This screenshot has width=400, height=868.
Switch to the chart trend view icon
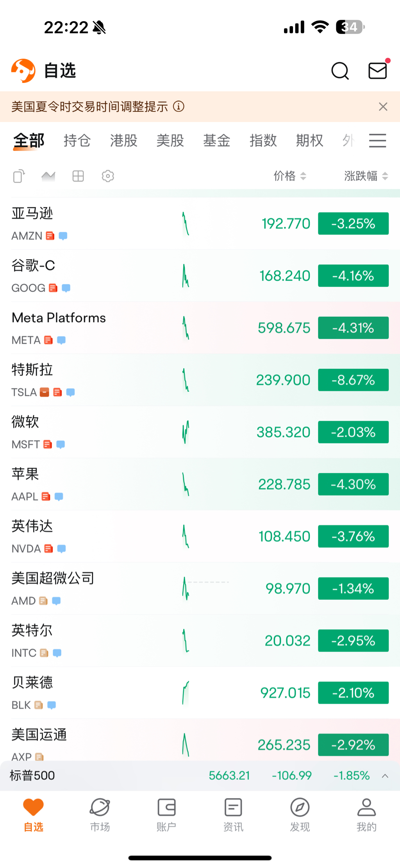click(48, 176)
